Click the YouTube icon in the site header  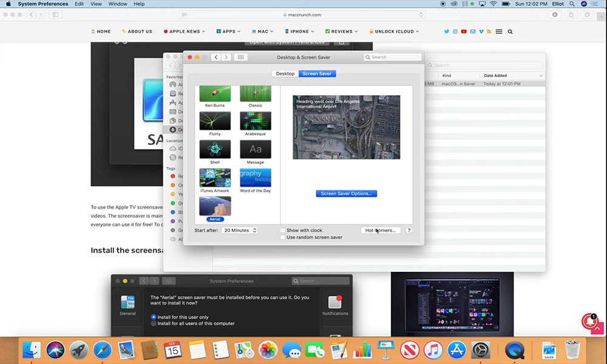coord(464,32)
